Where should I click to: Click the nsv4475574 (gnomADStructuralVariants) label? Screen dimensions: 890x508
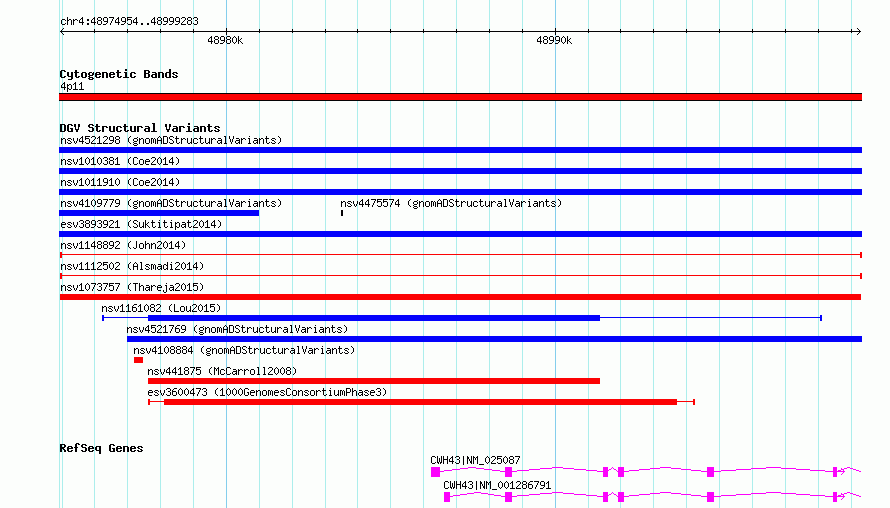pyautogui.click(x=451, y=203)
